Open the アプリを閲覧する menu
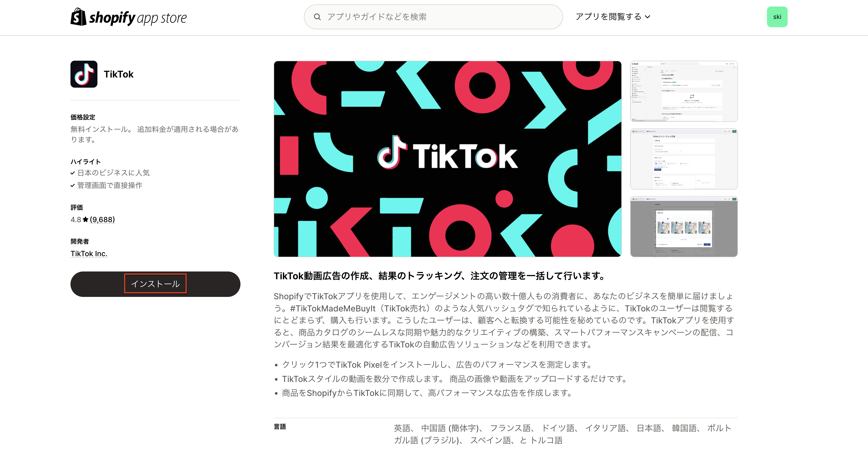Screen dimensions: 868x460 (613, 17)
